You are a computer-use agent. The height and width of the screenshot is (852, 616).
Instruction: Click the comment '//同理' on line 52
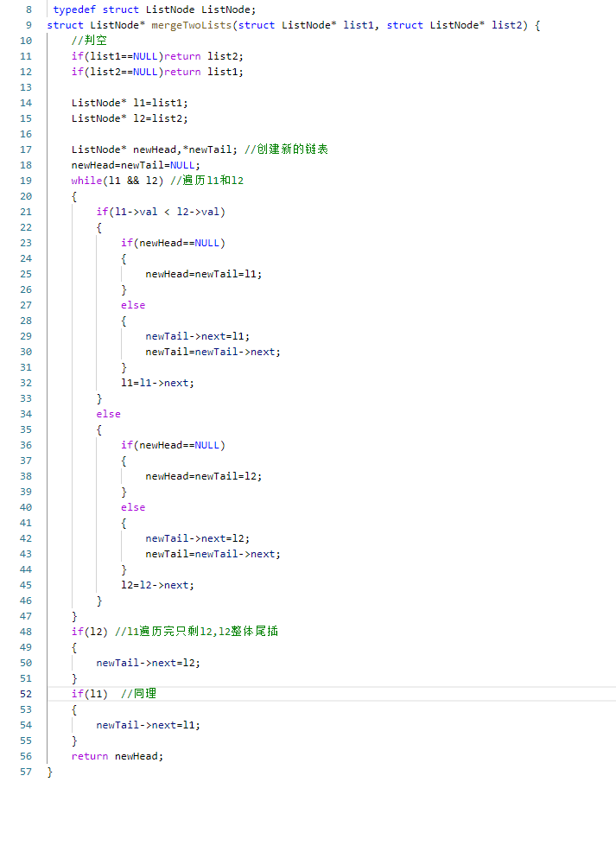(138, 694)
